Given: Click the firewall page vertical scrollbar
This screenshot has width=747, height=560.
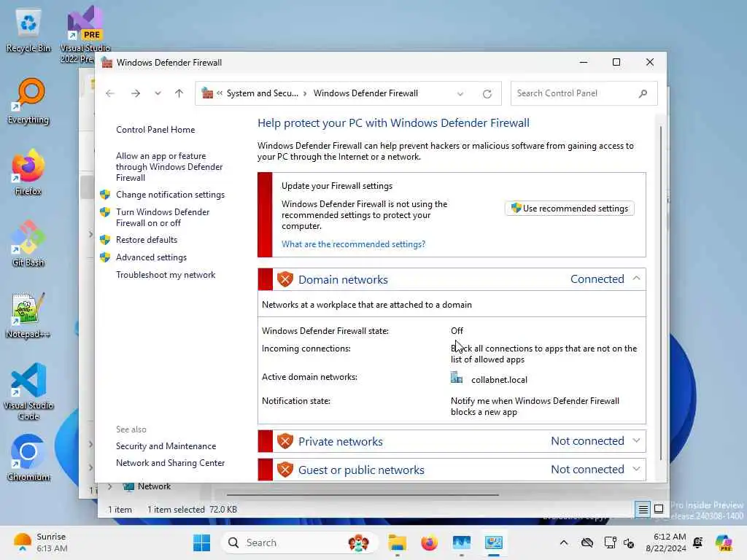Looking at the screenshot, I should 660,293.
